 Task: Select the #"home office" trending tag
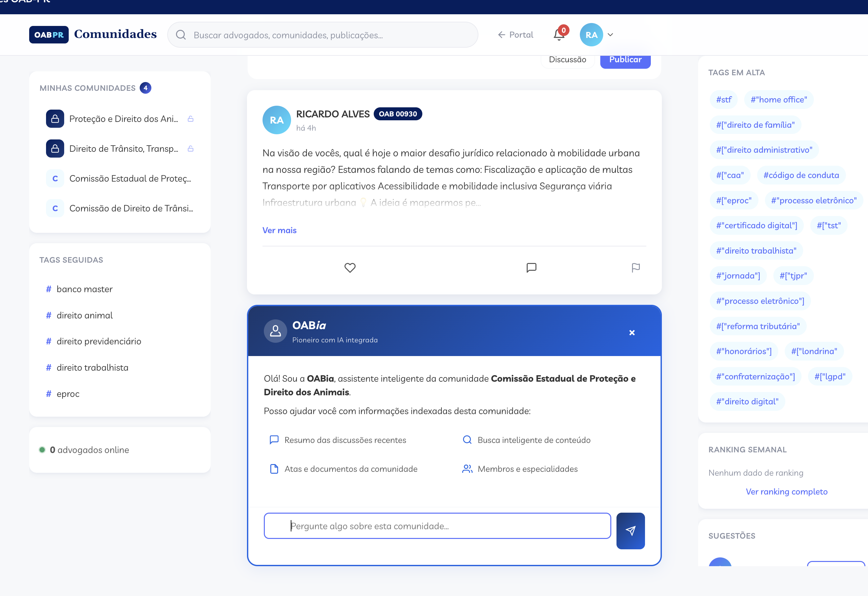point(778,100)
